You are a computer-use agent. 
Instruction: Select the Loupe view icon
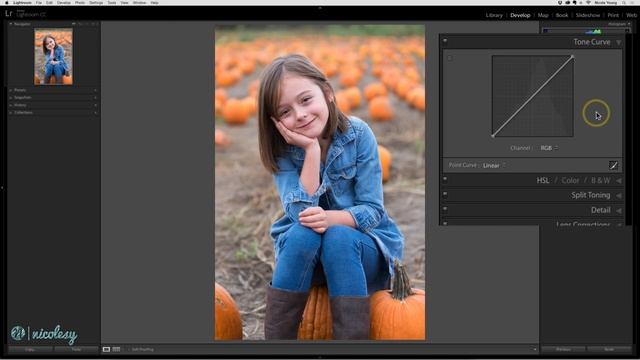coord(106,349)
